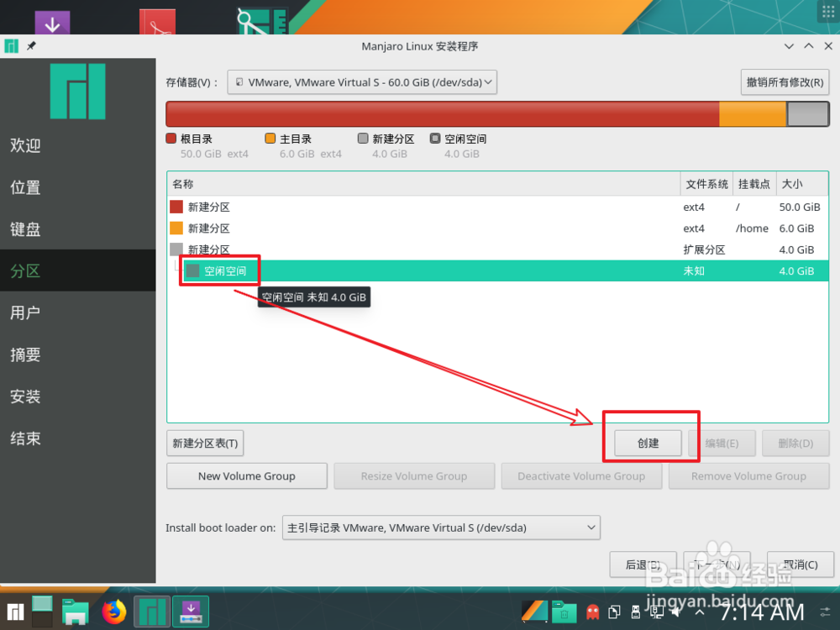Click the revert all changes button
Image resolution: width=840 pixels, height=630 pixels.
785,82
